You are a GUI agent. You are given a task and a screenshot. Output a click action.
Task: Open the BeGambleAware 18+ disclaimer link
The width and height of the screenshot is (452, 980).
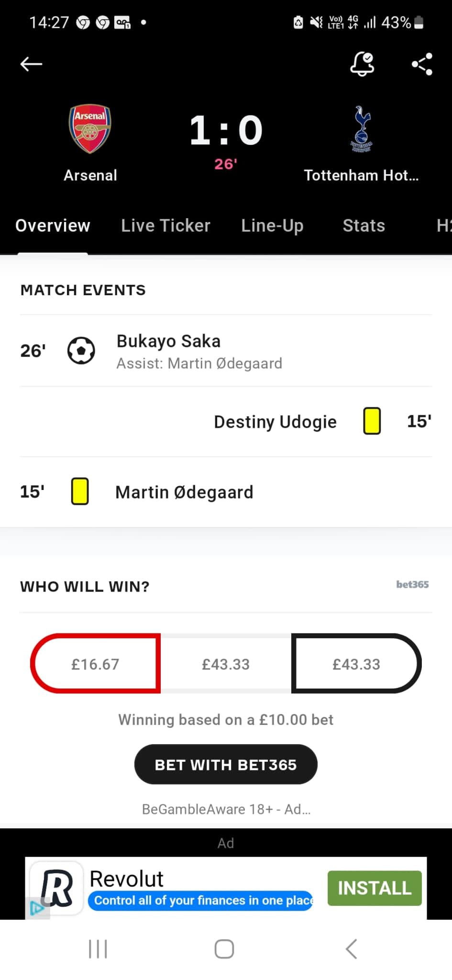pos(226,809)
